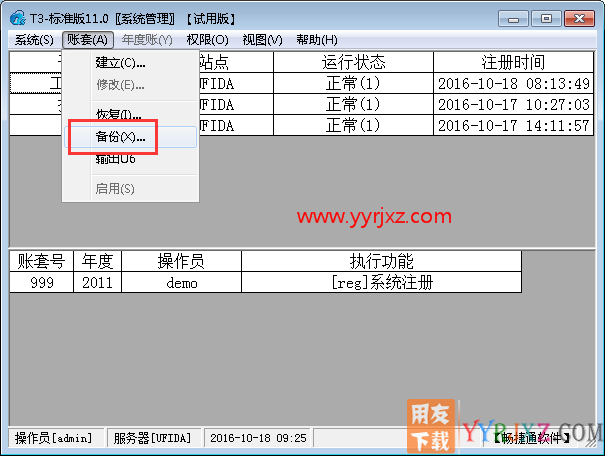Select the 2016-10-17 14:11:57 registration cell

coord(513,125)
